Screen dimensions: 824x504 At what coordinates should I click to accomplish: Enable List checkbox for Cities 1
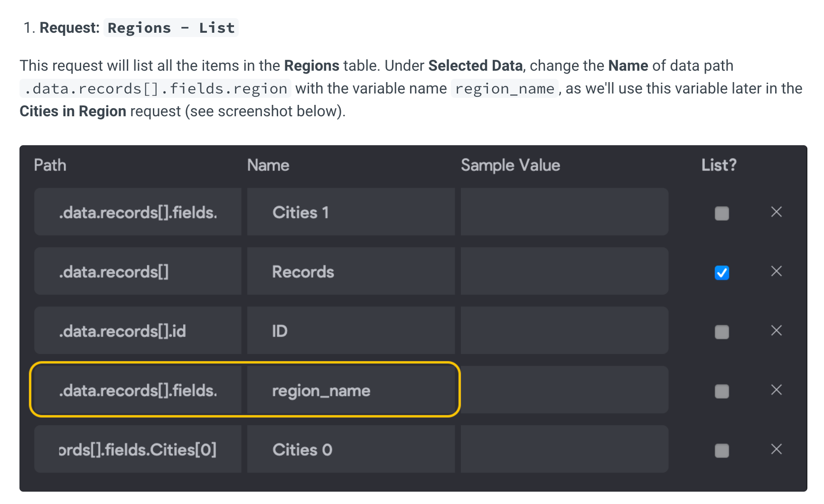(721, 213)
